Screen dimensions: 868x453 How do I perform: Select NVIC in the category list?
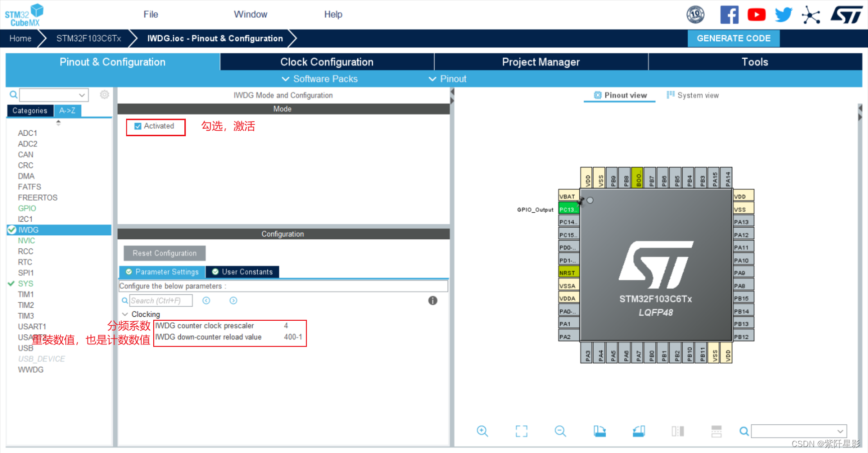[x=27, y=241]
